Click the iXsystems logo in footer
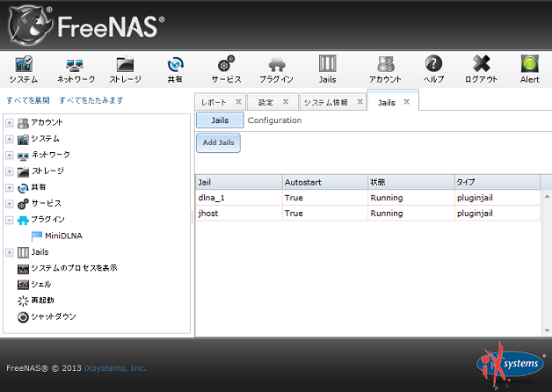Viewport: 552px width, 392px height. click(x=510, y=366)
